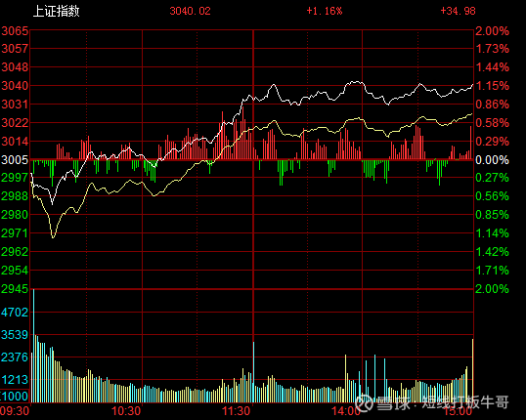Click the 2945 bottom price label
Image resolution: width=526 pixels, height=420 pixels.
coord(15,288)
